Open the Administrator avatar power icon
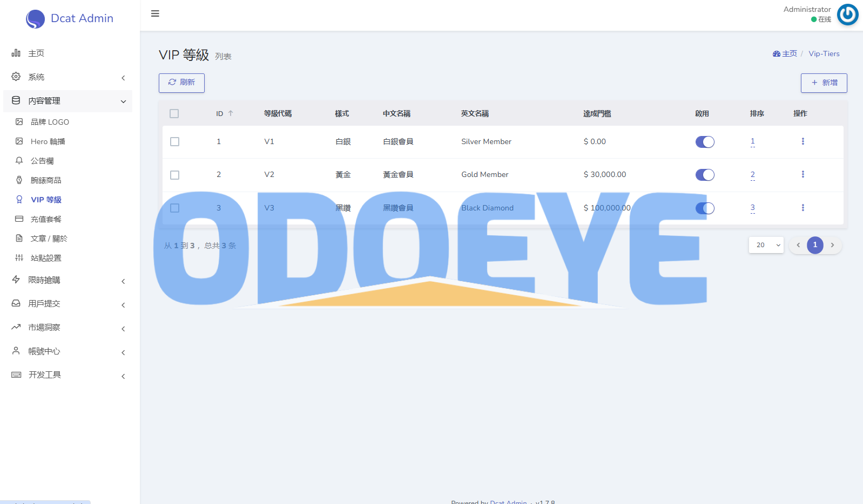The height and width of the screenshot is (504, 863). (847, 15)
